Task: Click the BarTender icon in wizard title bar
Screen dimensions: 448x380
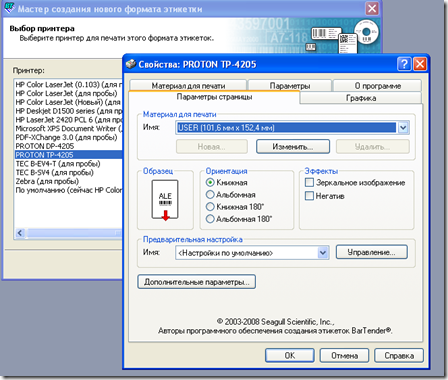Action: pyautogui.click(x=9, y=8)
